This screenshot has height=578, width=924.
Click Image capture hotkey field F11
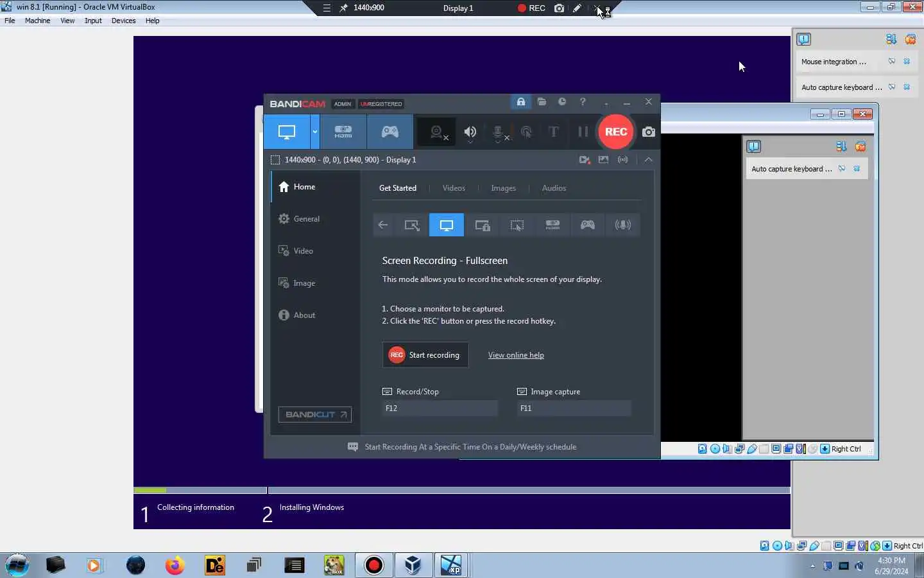tap(574, 408)
